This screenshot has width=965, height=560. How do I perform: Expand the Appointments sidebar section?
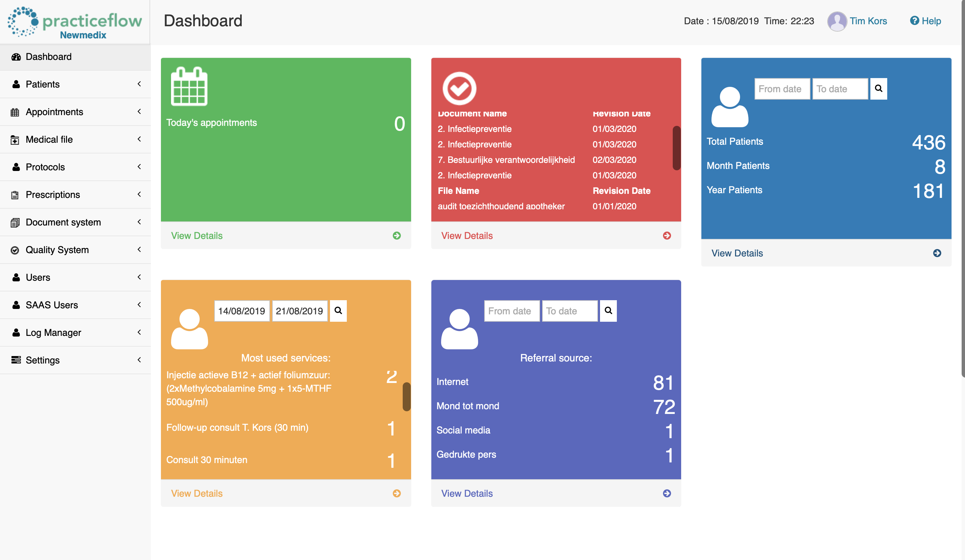coord(75,112)
